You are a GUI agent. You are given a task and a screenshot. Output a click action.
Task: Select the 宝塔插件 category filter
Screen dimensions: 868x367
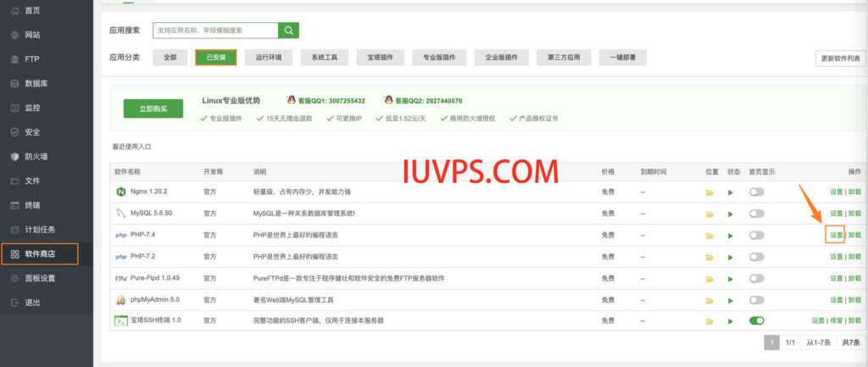tap(381, 58)
